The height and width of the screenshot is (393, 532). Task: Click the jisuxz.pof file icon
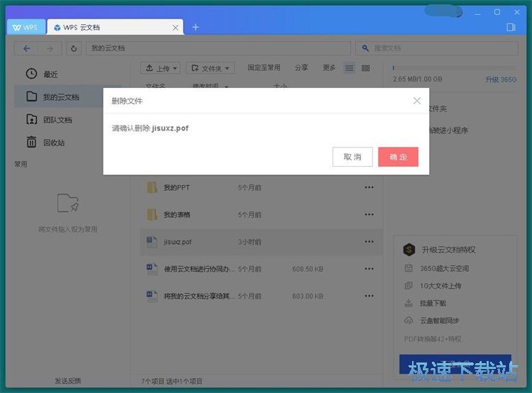pyautogui.click(x=152, y=242)
